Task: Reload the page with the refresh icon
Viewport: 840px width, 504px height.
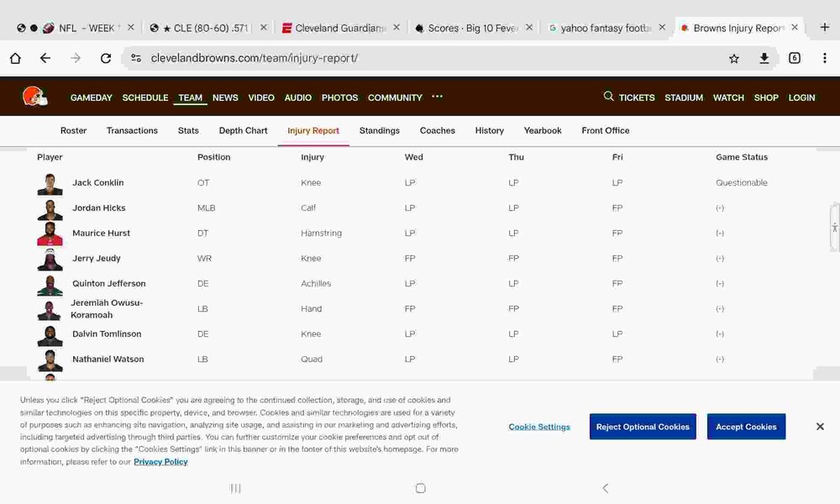Action: 106,59
